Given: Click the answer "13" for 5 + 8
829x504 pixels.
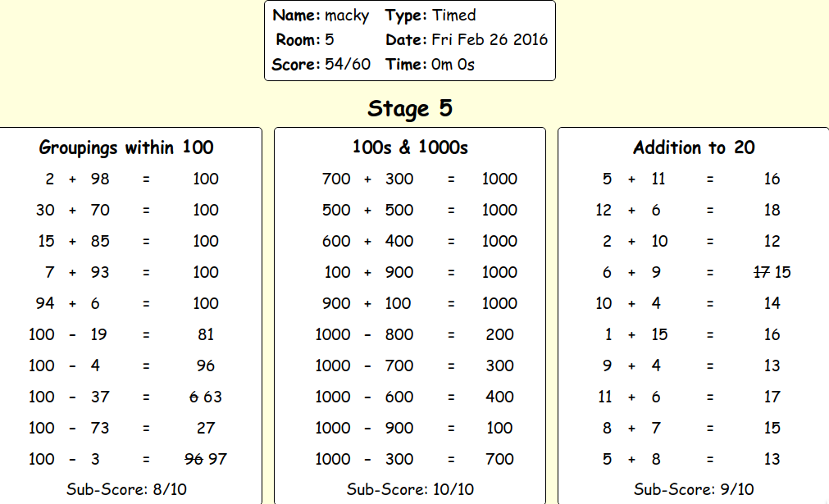Looking at the screenshot, I should click(772, 459).
